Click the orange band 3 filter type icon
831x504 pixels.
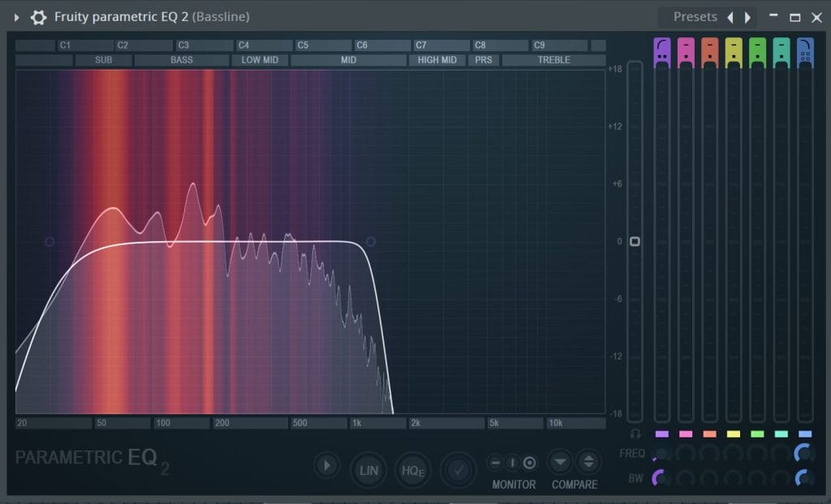tap(709, 50)
